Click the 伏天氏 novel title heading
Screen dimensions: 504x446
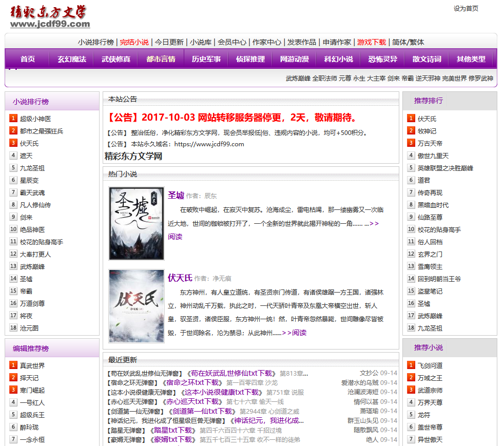point(180,278)
